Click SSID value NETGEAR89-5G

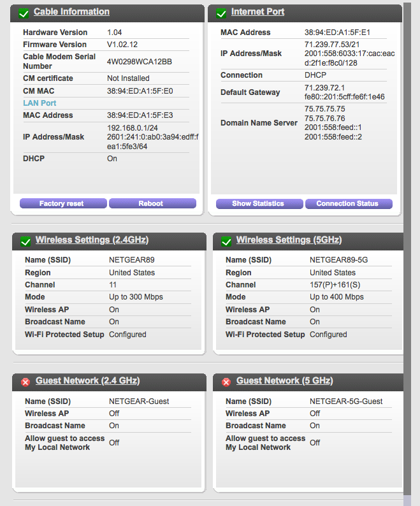[339, 260]
